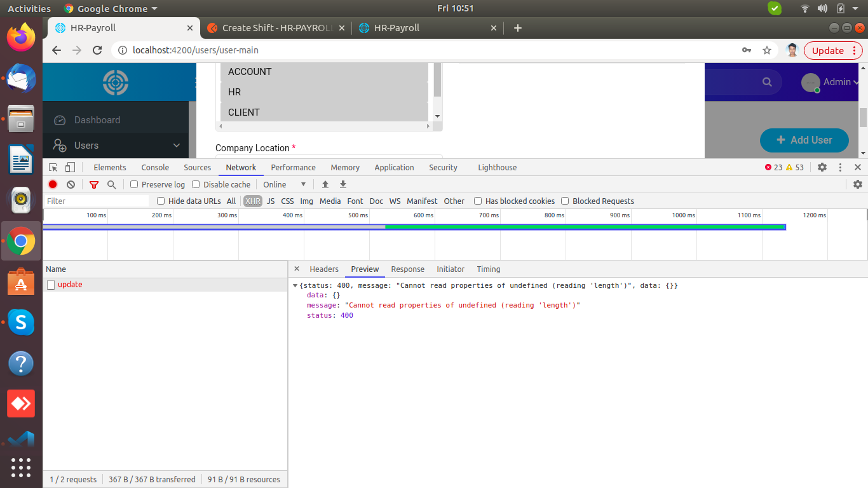Open the Response tab
The image size is (868, 488).
[x=407, y=269]
